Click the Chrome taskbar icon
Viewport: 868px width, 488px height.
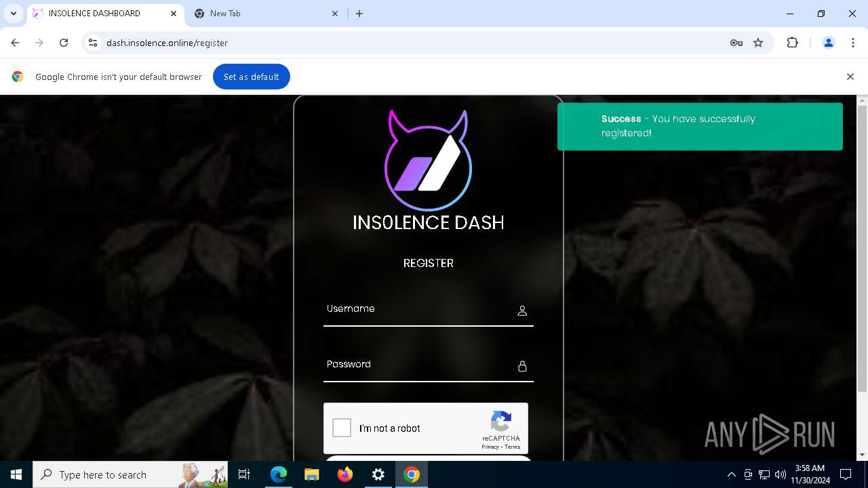(412, 474)
